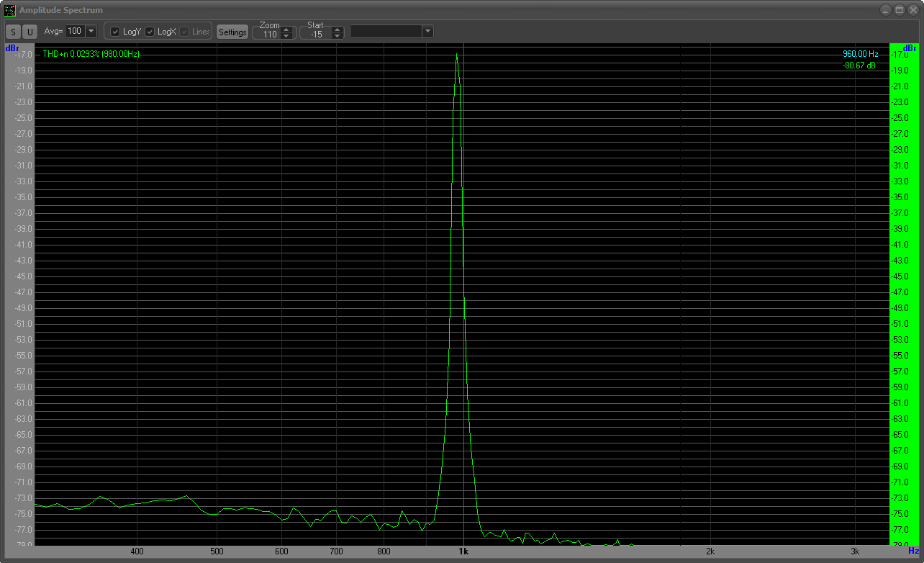Increase the Start value with the up arrow
924x563 pixels.
(338, 29)
